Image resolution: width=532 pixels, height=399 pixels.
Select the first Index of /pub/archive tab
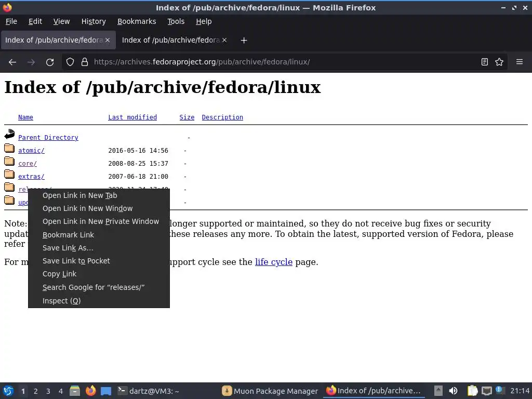point(58,40)
